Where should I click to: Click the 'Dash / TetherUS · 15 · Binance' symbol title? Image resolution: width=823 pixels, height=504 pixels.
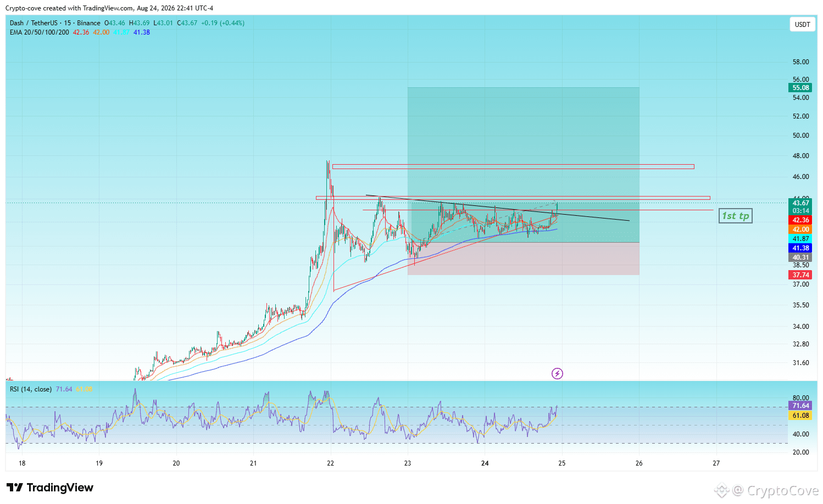point(55,23)
